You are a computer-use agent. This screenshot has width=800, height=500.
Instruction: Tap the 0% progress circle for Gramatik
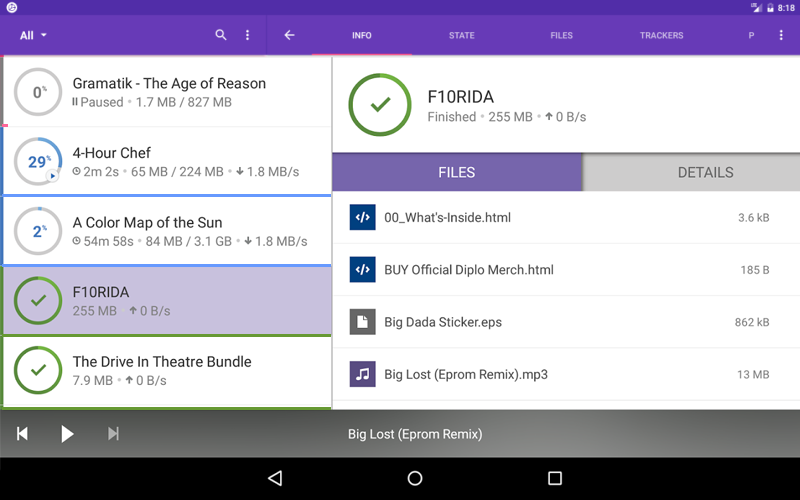pyautogui.click(x=38, y=92)
